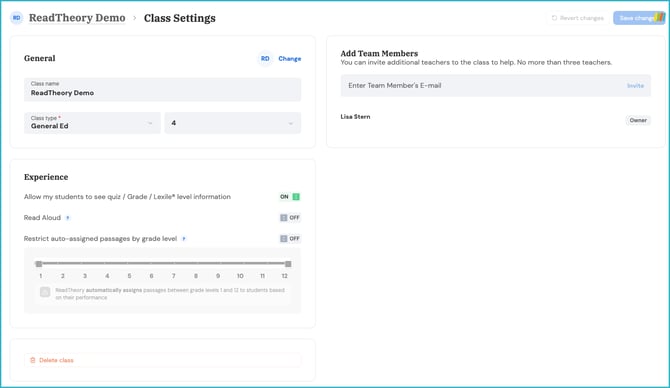Toggle off student quiz/Grade/Lexile level visibility
Image resolution: width=670 pixels, height=388 pixels.
click(290, 197)
